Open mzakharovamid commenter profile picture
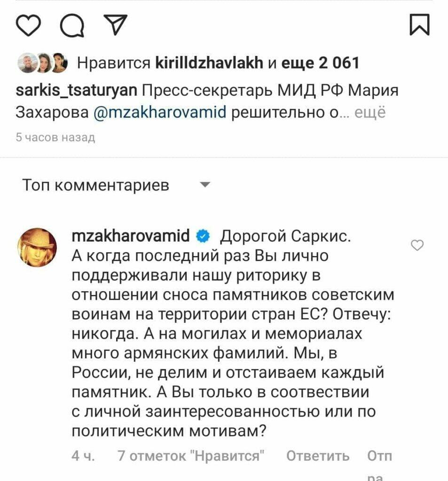448x481 pixels. pos(37,247)
